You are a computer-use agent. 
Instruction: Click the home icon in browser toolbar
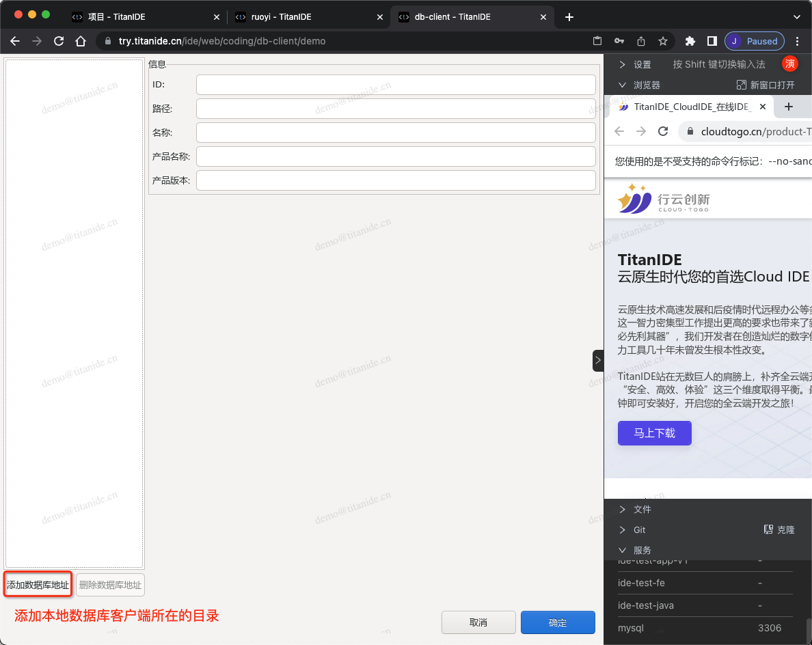(81, 41)
